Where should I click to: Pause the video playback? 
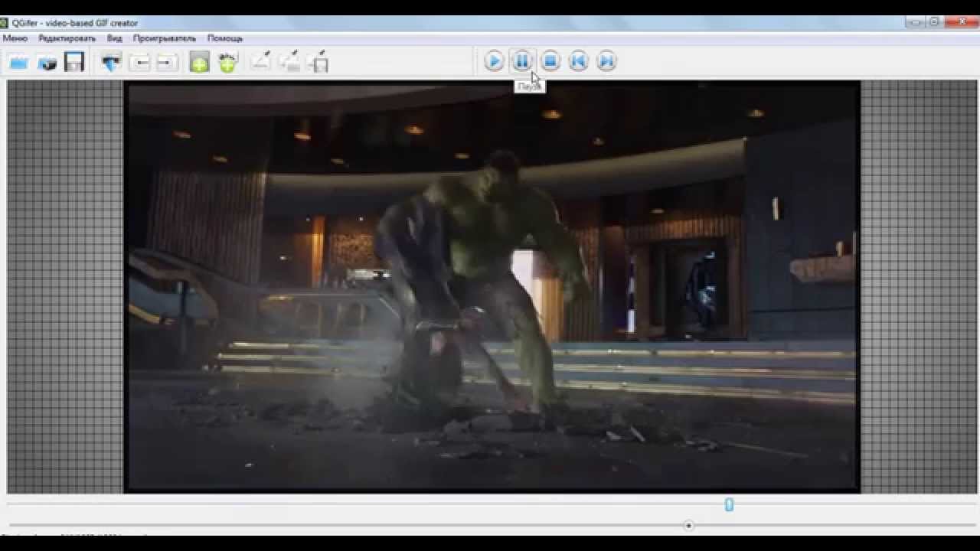click(x=522, y=61)
